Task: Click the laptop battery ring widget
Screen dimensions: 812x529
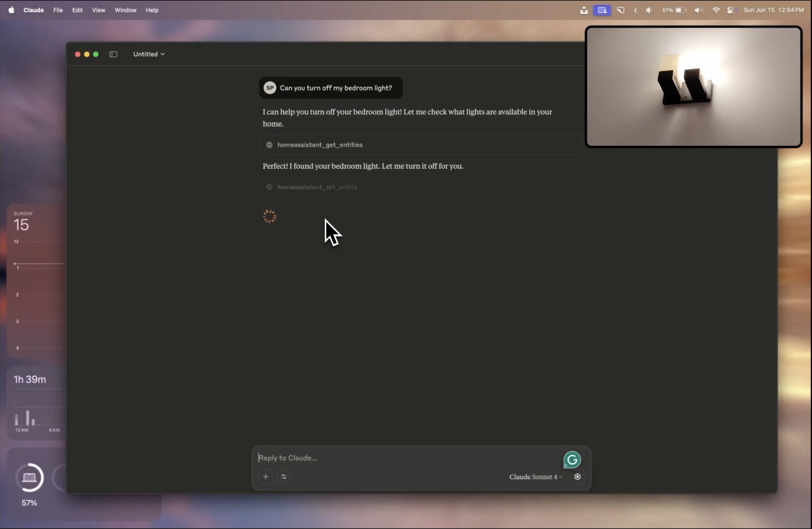Action: pyautogui.click(x=30, y=477)
